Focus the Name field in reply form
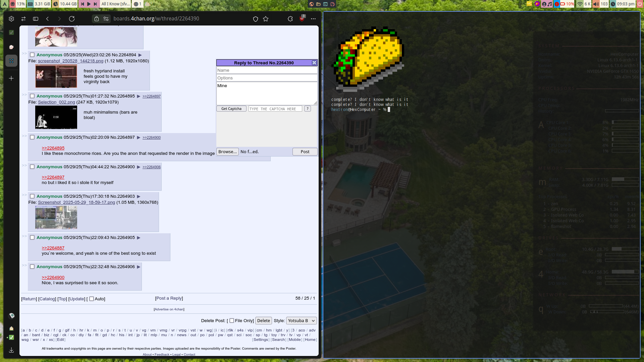Screen dimensions: 644x362 [267, 70]
